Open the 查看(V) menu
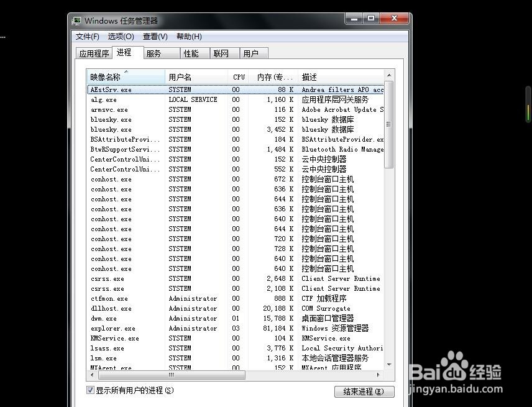Screen dimensions: 532x407 [x=155, y=36]
